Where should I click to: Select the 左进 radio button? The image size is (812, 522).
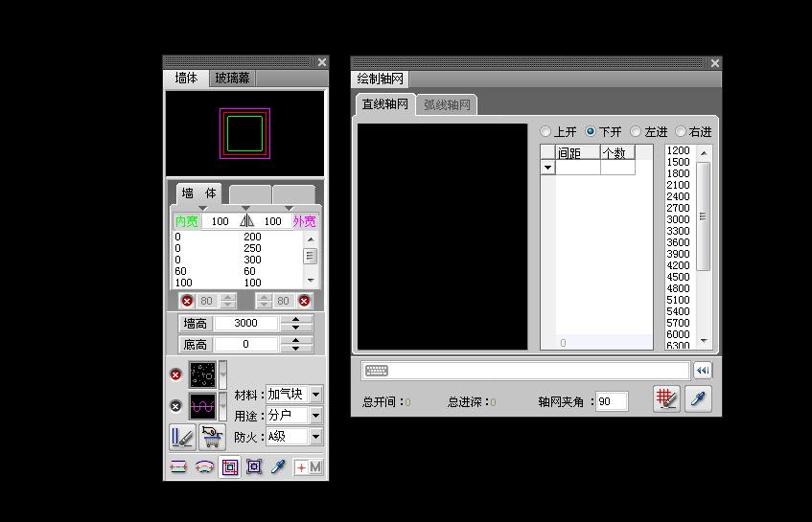point(636,131)
